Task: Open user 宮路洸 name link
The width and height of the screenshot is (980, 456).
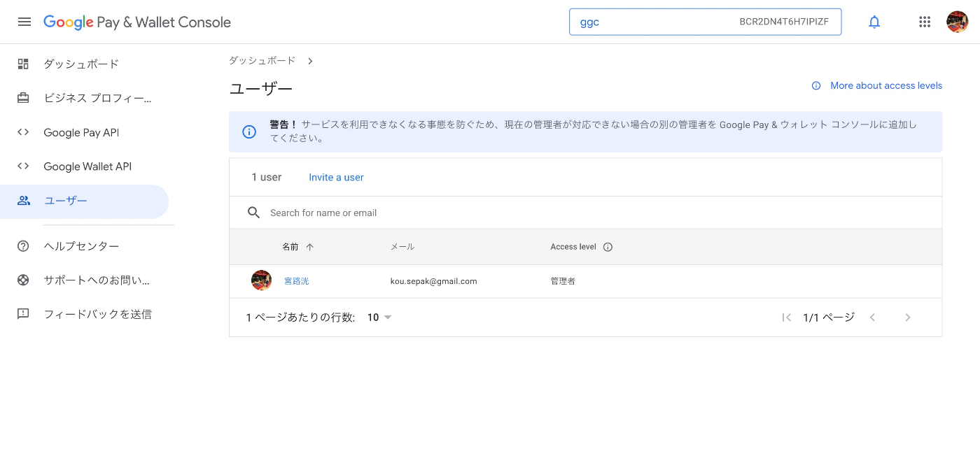Action: [296, 281]
